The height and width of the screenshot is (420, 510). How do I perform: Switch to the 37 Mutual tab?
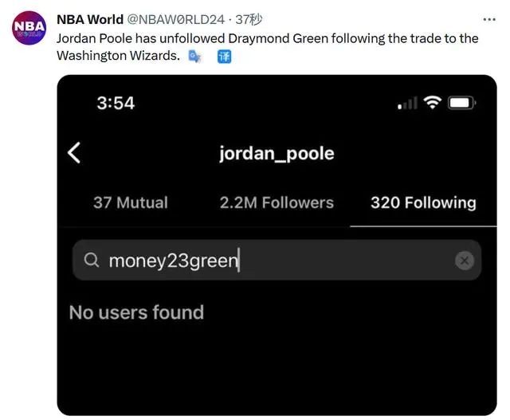pos(130,202)
